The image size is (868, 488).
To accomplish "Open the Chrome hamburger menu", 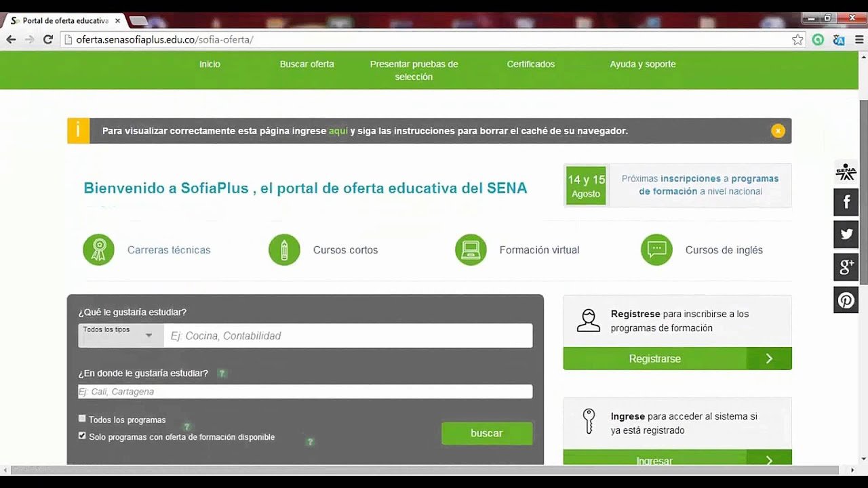I will (859, 40).
